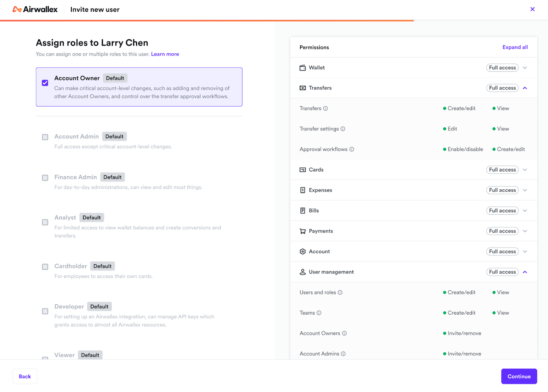Screen dimensions: 548x392
Task: Enable the Cardholder role checkbox
Action: (x=45, y=267)
